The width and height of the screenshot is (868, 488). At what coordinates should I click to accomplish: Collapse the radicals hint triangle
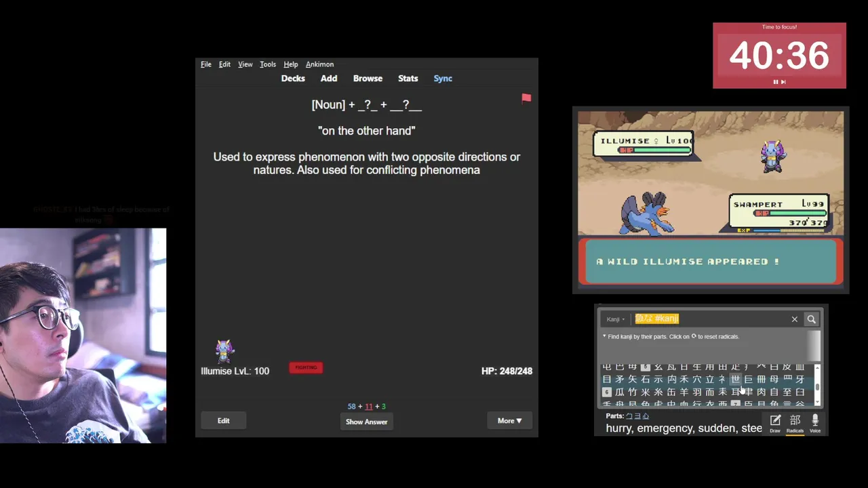(604, 336)
